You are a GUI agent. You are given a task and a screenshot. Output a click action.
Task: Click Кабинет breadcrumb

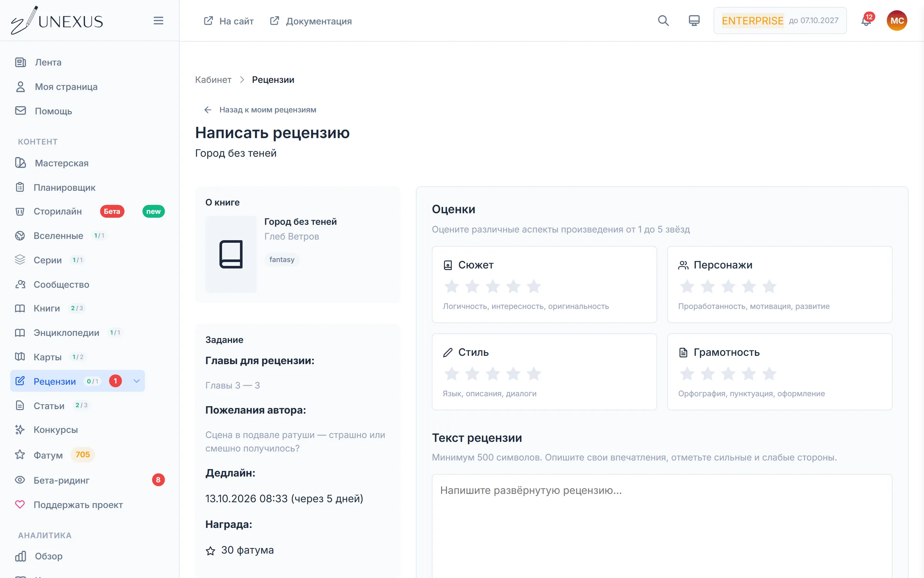[213, 80]
